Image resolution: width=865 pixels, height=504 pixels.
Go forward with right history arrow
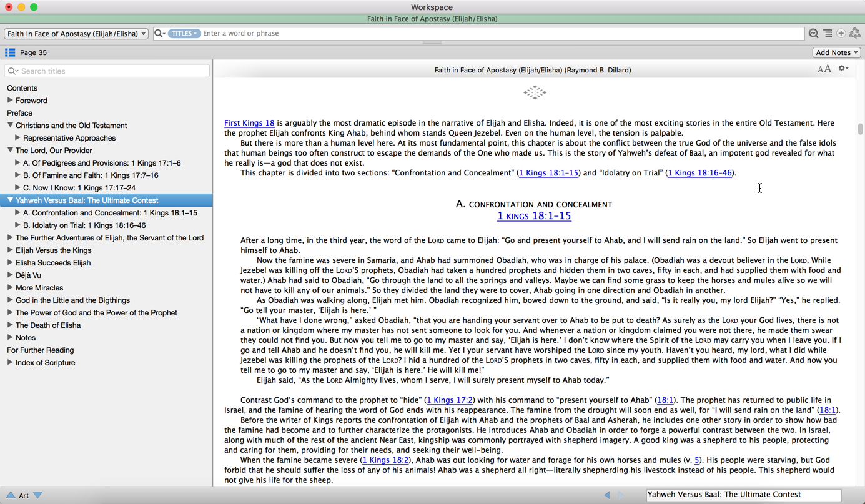point(621,495)
